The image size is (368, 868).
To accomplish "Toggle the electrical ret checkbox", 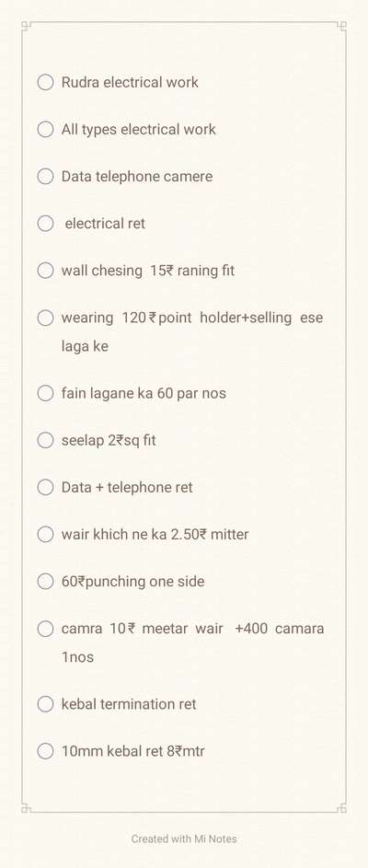I will tap(45, 224).
